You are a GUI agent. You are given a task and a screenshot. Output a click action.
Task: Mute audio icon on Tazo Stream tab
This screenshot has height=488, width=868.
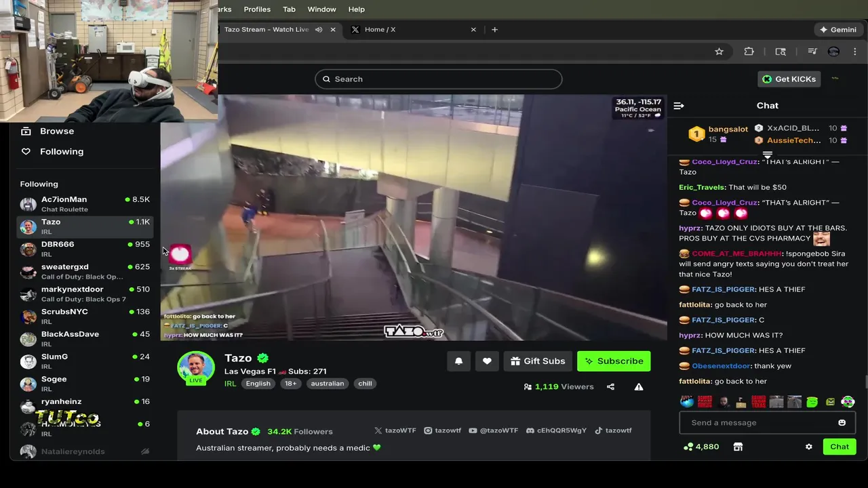pos(319,30)
